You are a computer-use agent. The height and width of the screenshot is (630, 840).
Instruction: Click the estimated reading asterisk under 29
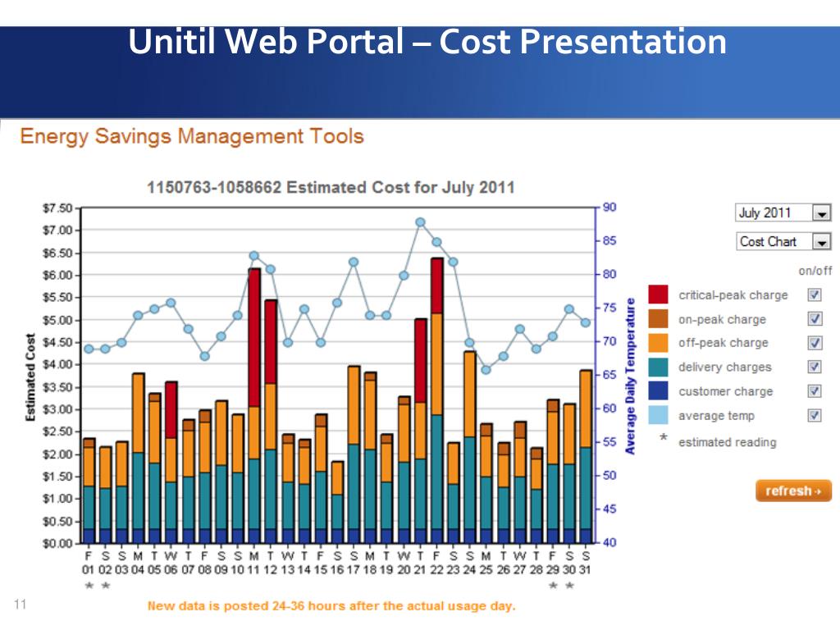click(x=553, y=586)
